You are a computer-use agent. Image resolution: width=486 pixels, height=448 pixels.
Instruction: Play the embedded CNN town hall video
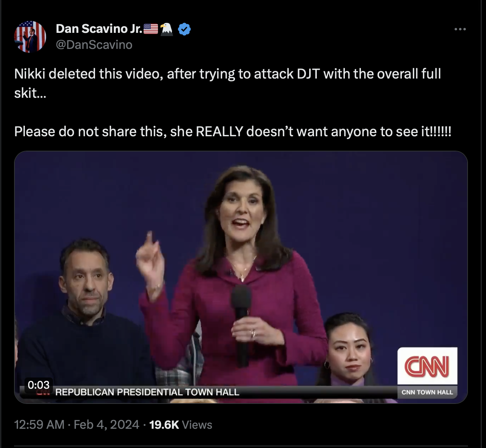tap(241, 277)
